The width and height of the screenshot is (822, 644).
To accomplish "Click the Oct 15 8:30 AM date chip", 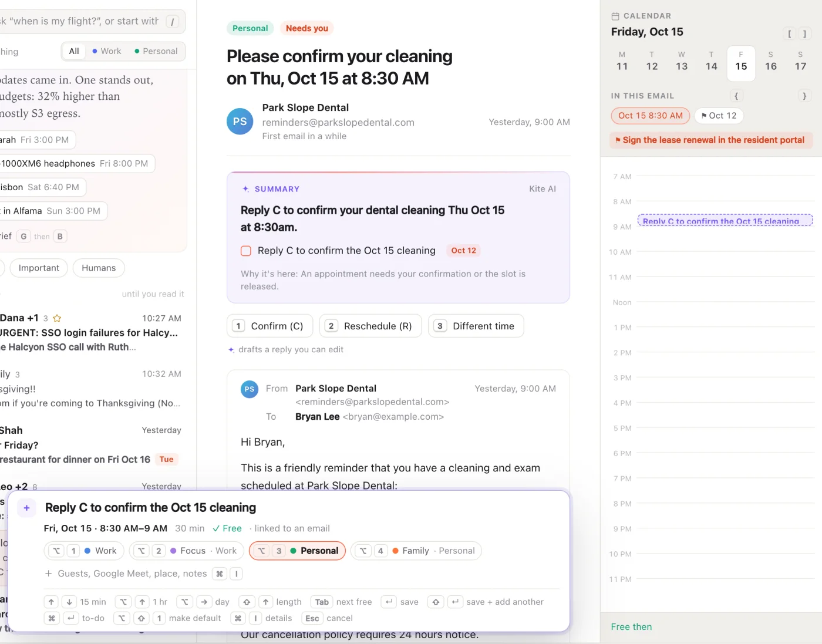I will 650,116.
